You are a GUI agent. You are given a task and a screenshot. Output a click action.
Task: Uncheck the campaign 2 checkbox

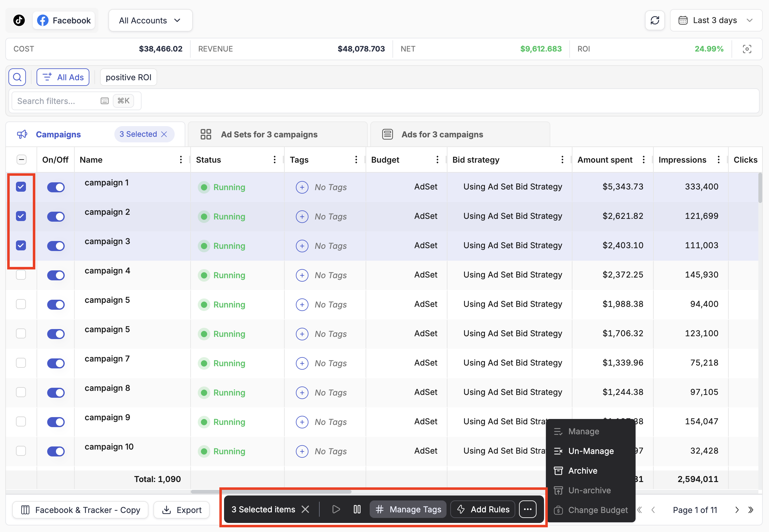pyautogui.click(x=21, y=216)
